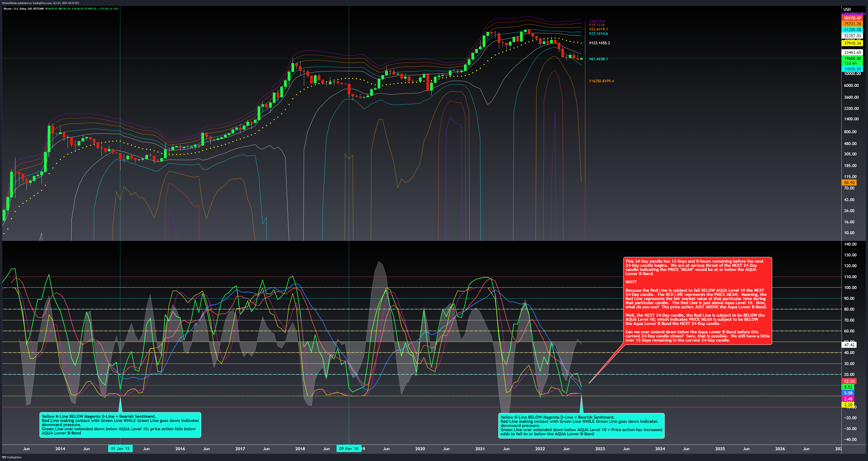Click 2018 on the time axis
The height and width of the screenshot is (461, 868).
click(x=300, y=449)
